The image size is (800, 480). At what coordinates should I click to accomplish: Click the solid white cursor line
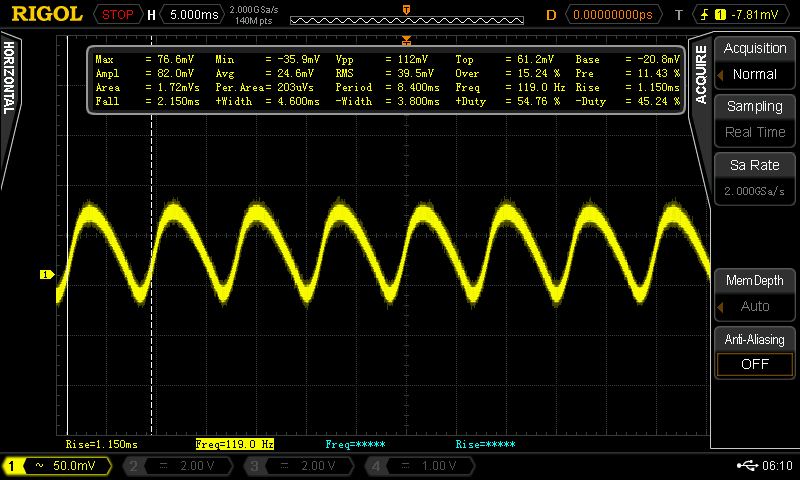pos(67,235)
